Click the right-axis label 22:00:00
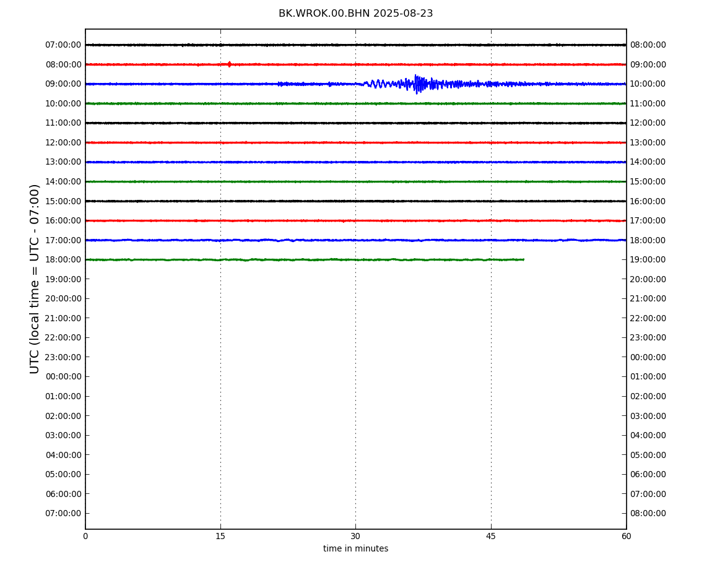Screen dimensions: 712x588 (648, 318)
